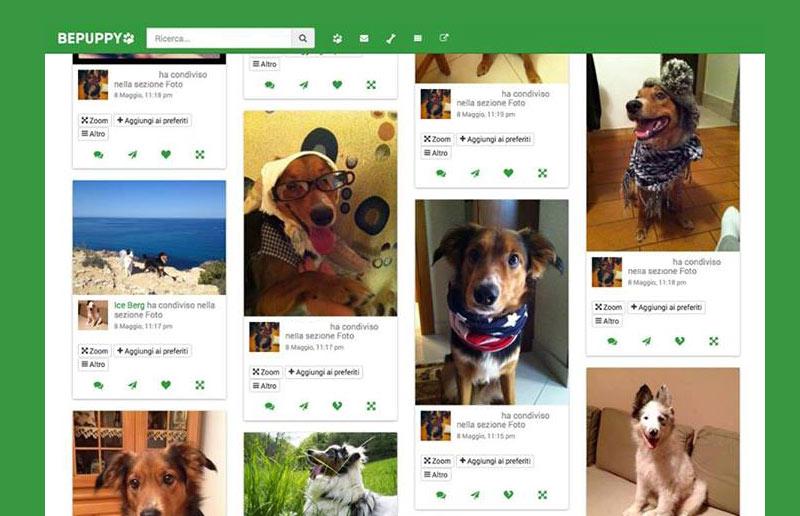800x516 pixels.
Task: Add the 11:15 pm post to preferiti
Action: point(495,461)
